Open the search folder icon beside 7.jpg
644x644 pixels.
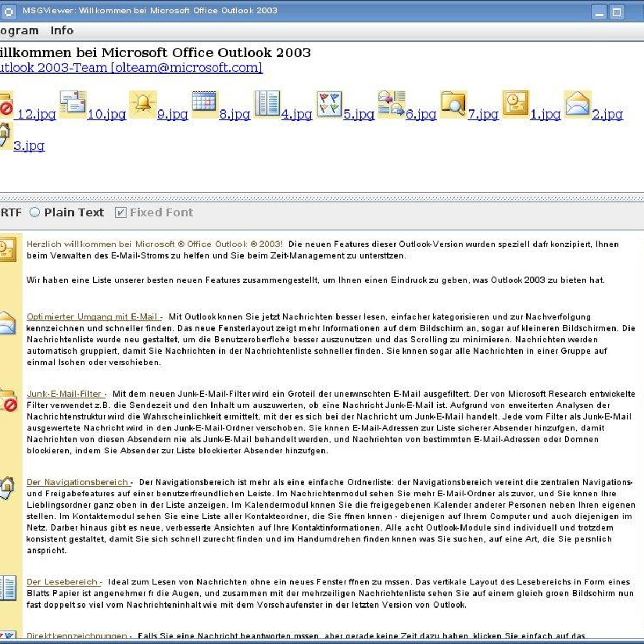[x=453, y=104]
